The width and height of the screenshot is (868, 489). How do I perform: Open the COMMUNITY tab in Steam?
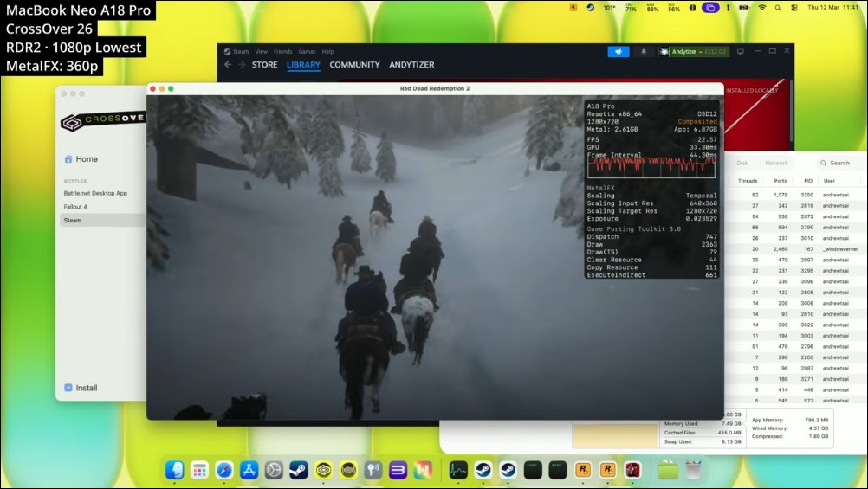click(355, 65)
